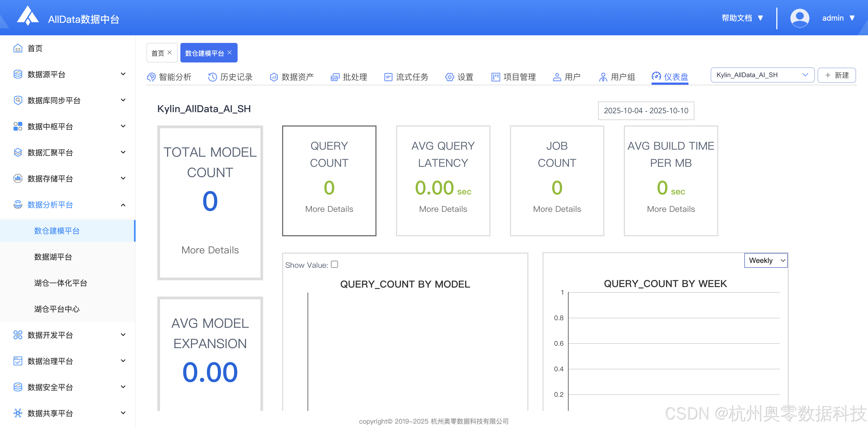Click the 首页 home icon in sidebar
The height and width of the screenshot is (428, 868).
[x=18, y=48]
